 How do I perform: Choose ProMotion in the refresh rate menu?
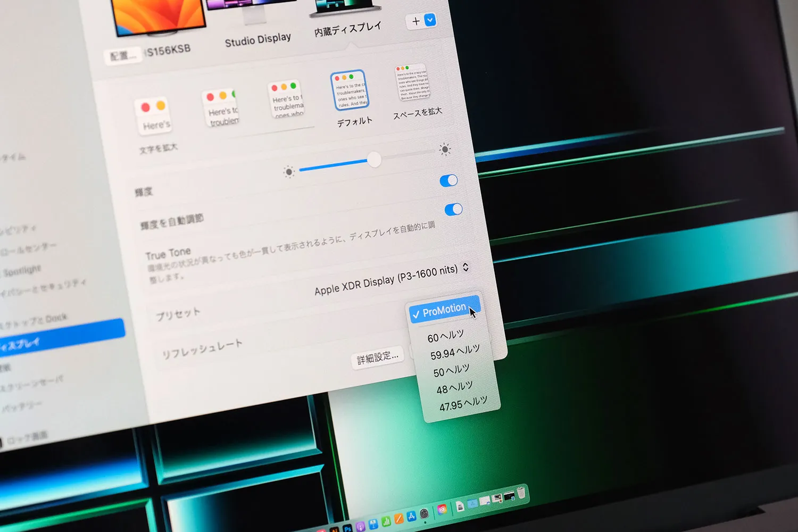445,310
